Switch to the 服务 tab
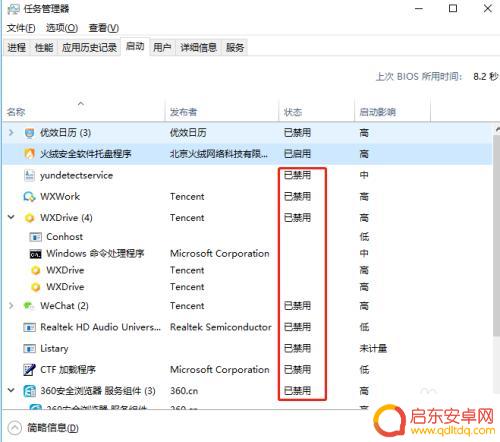 pos(235,48)
